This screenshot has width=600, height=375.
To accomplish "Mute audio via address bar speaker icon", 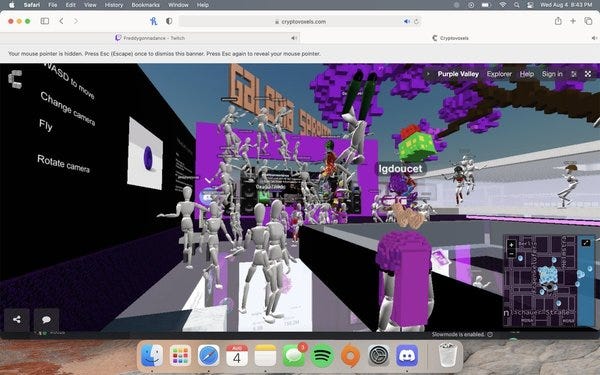I will (406, 21).
